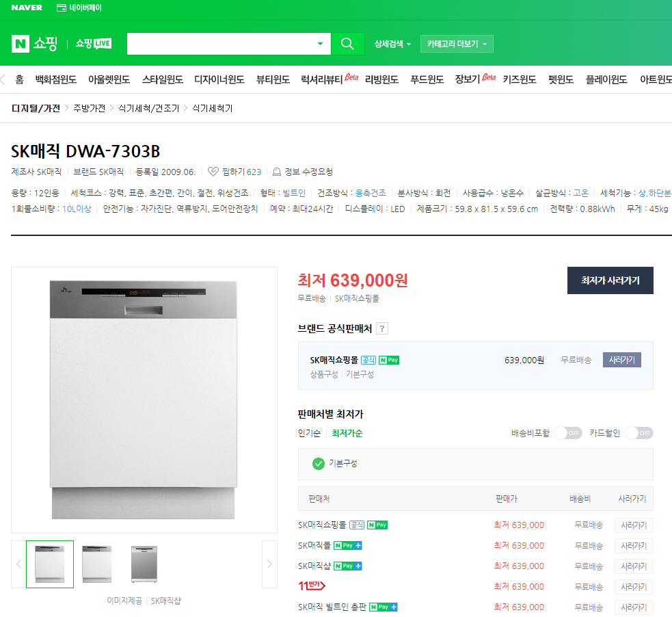The height and width of the screenshot is (617, 672).
Task: Click 공식 badge in seller list row
Action: 357,525
